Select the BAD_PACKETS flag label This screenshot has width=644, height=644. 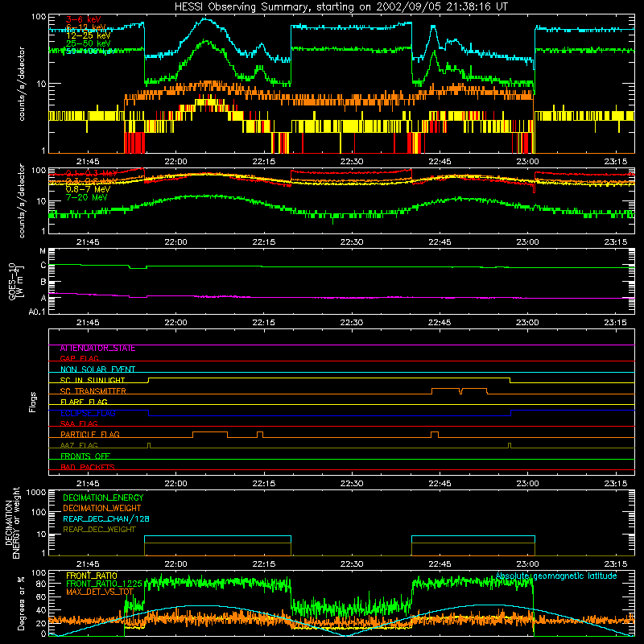click(x=88, y=467)
